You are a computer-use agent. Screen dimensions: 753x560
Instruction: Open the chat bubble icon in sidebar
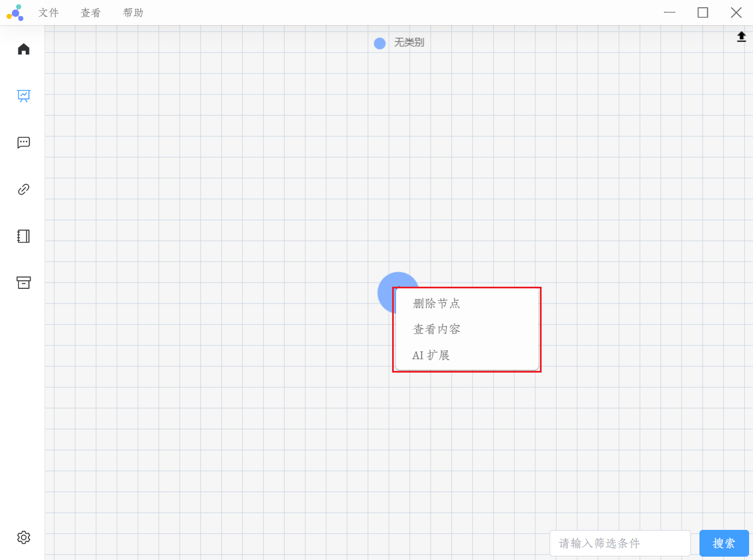pos(23,142)
